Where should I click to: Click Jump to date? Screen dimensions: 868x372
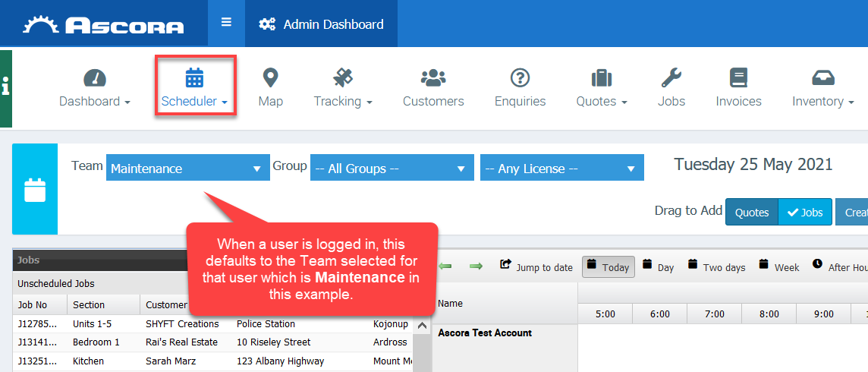tap(536, 266)
